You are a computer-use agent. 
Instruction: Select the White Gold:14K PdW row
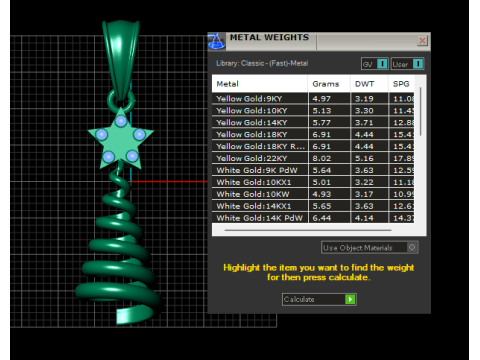pyautogui.click(x=313, y=218)
